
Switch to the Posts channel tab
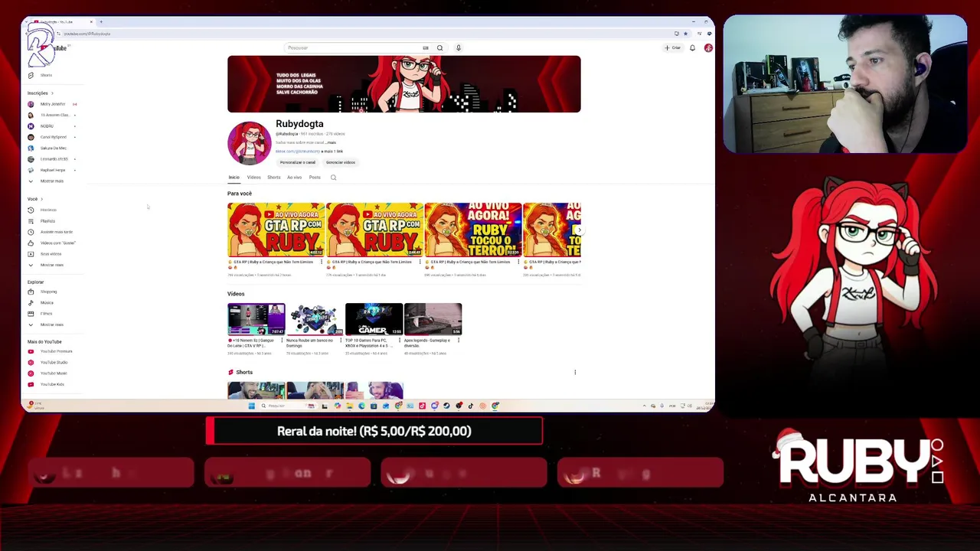[x=315, y=178]
